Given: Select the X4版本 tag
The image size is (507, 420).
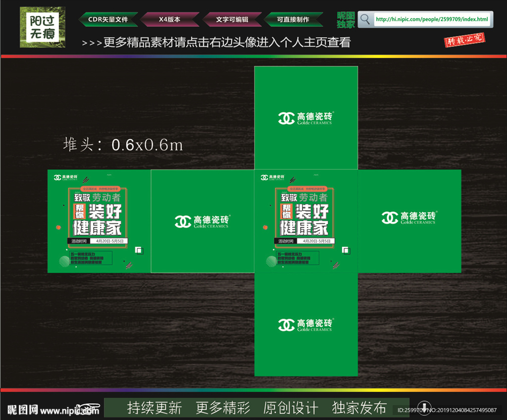Looking at the screenshot, I should [x=169, y=19].
